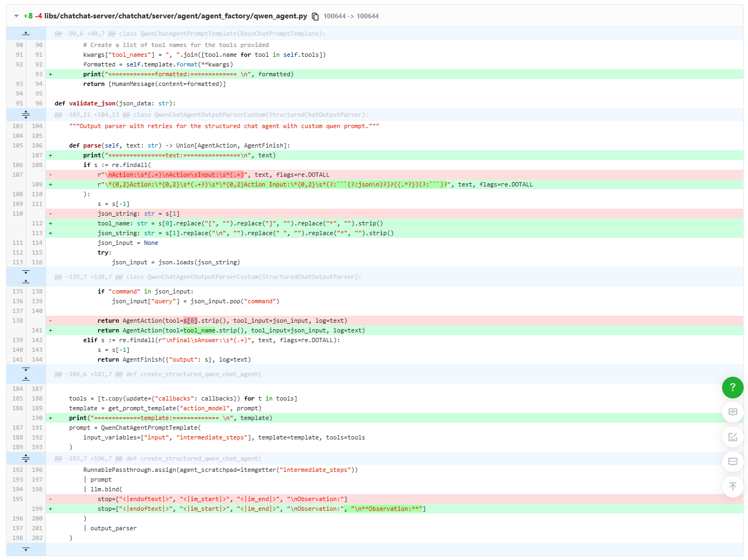Click the -4 deletions count
This screenshot has height=560, width=748.
pos(38,16)
